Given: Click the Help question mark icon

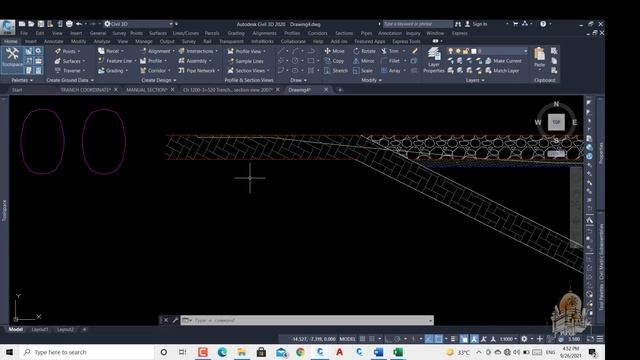Looking at the screenshot, I should click(543, 24).
